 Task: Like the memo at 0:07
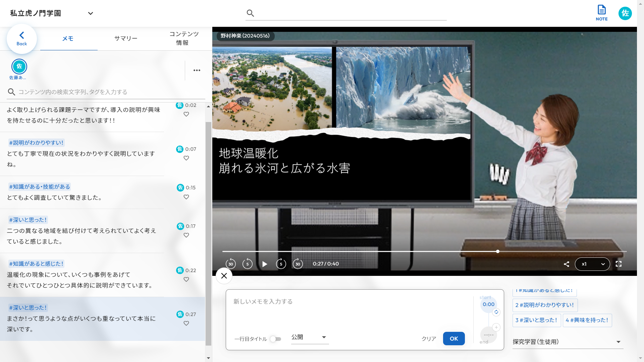186,158
